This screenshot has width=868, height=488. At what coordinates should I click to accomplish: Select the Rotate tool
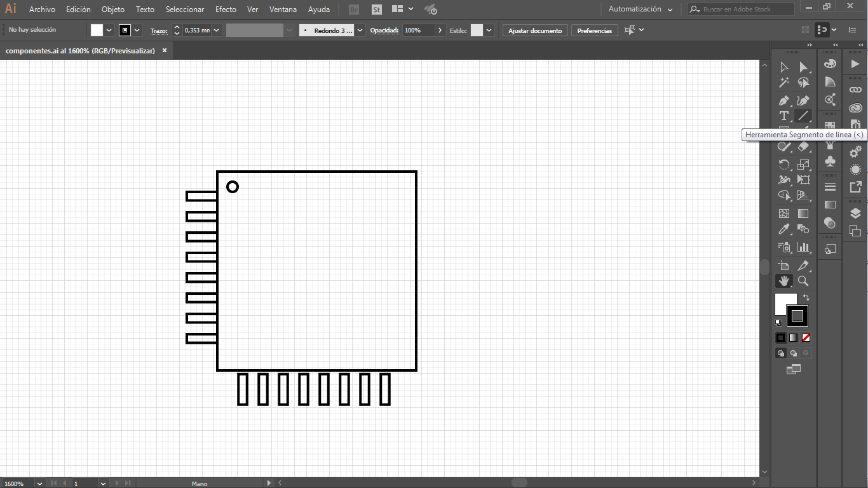point(784,165)
